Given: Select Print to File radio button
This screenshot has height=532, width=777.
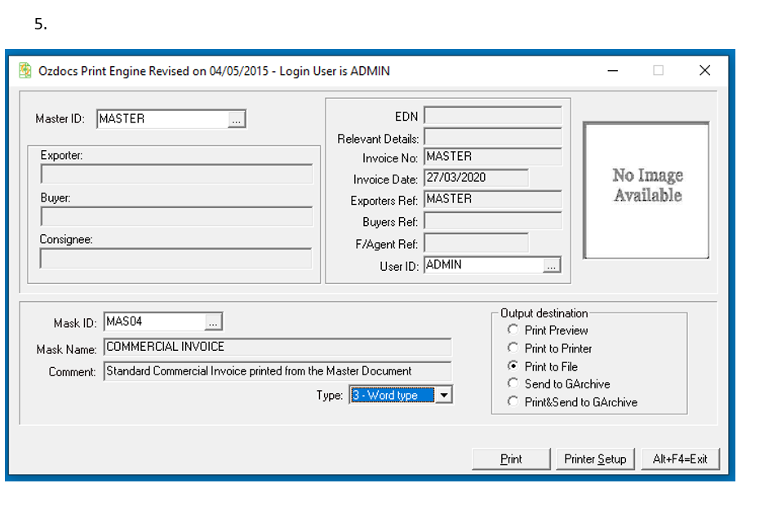Looking at the screenshot, I should [x=513, y=366].
